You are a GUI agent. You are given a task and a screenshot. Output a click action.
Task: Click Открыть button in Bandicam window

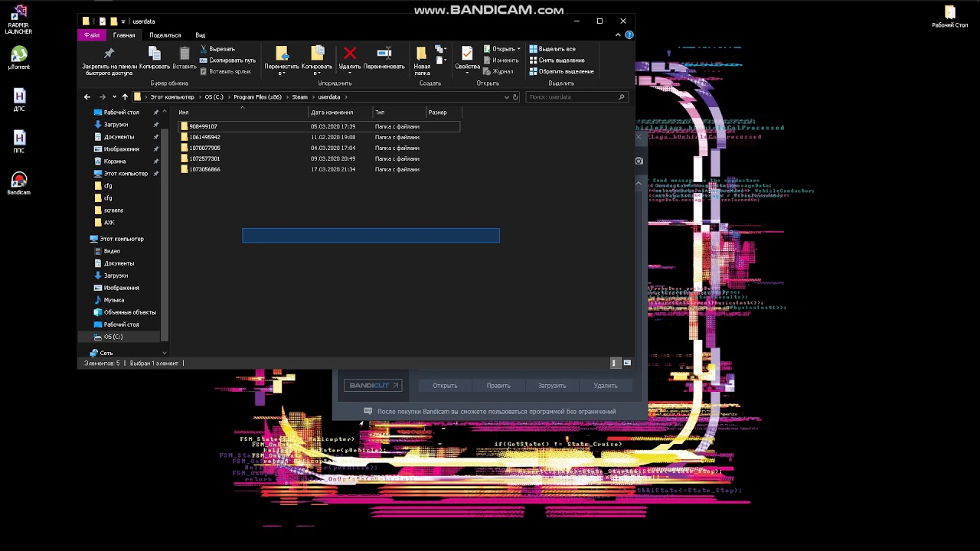(445, 386)
